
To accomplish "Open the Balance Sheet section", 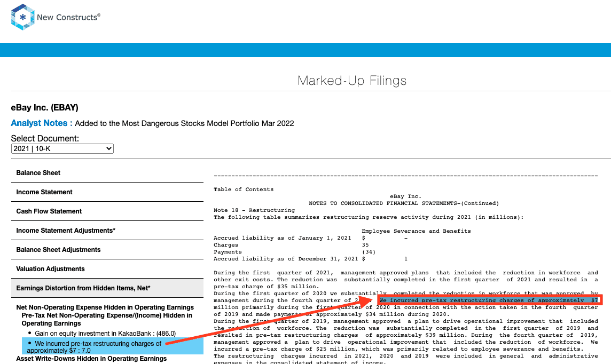I will click(x=107, y=173).
